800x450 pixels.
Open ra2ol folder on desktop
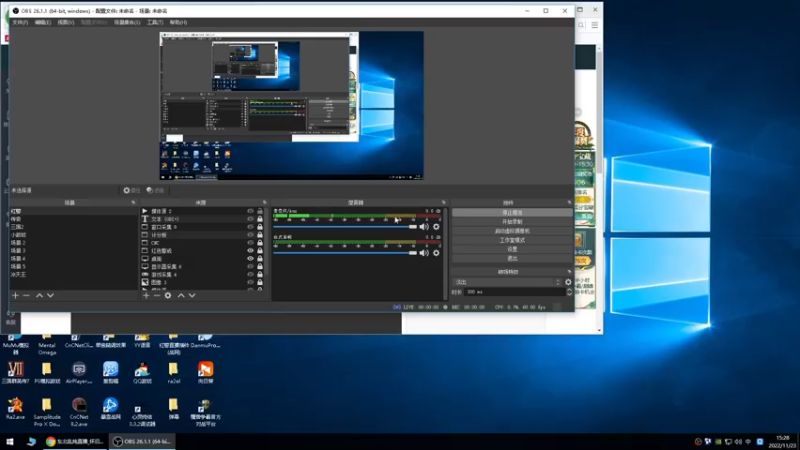coord(174,372)
